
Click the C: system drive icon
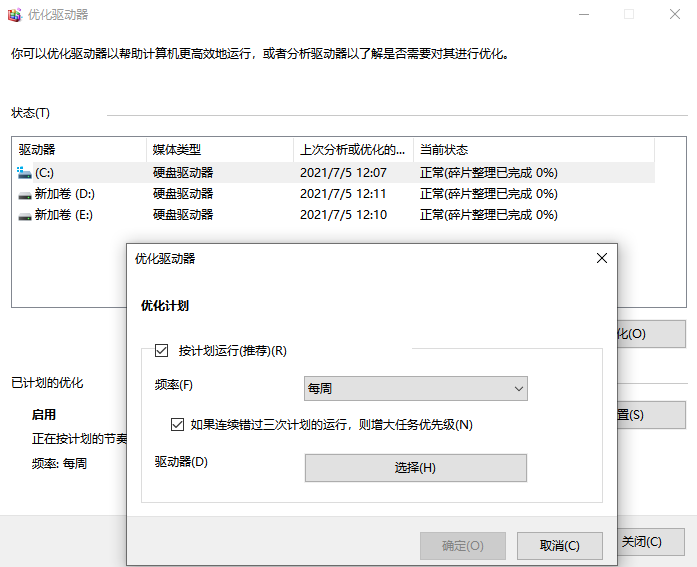(24, 173)
